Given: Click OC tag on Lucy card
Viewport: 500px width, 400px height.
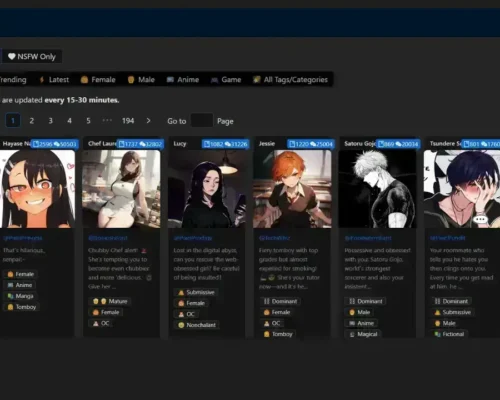Looking at the screenshot, I should point(186,314).
